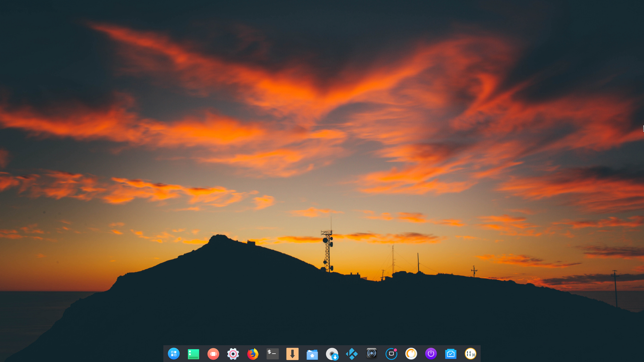Open the green multitasking view icon
The height and width of the screenshot is (362, 644).
194,354
